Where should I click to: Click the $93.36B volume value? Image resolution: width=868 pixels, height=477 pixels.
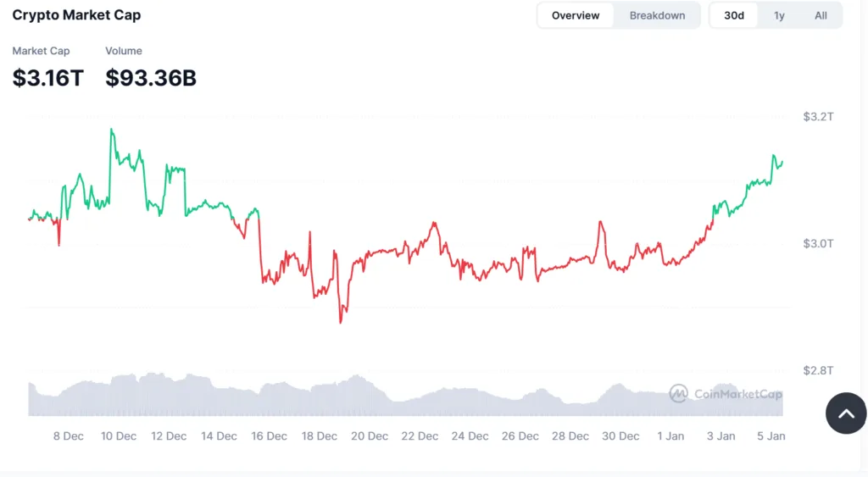[151, 78]
